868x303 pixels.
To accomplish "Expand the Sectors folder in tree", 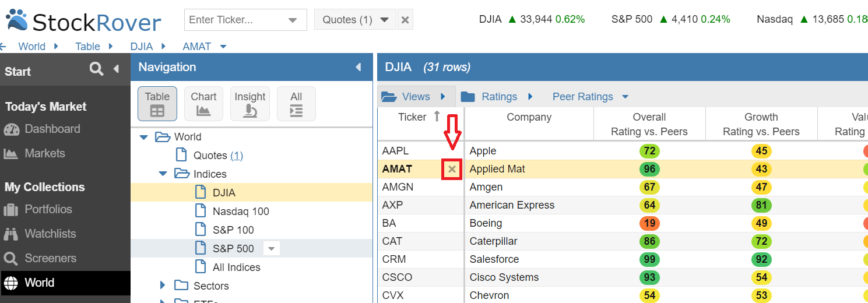I will pos(163,286).
